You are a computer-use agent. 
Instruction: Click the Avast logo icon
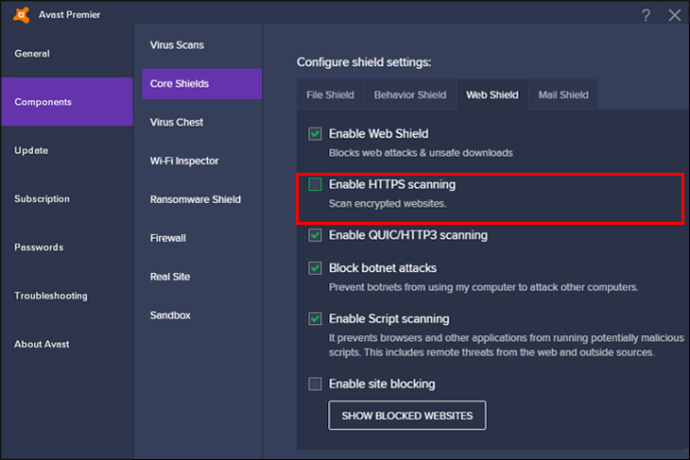point(21,15)
